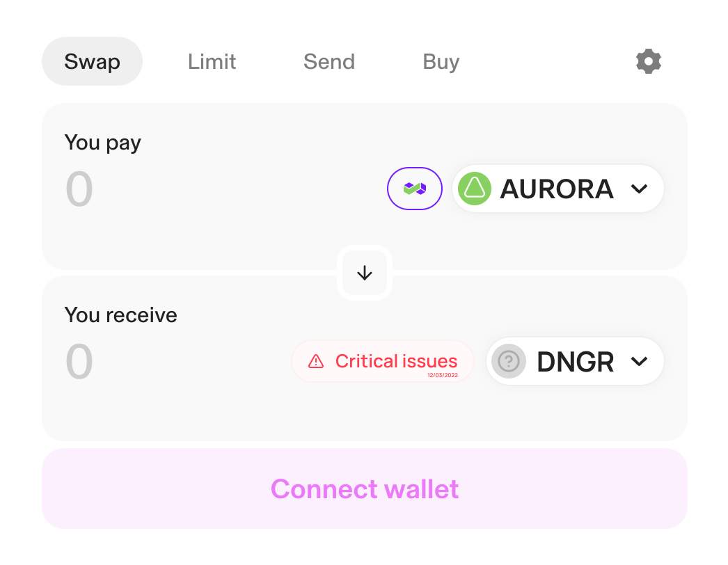728x565 pixels.
Task: Click the You receive amount field
Action: [79, 361]
